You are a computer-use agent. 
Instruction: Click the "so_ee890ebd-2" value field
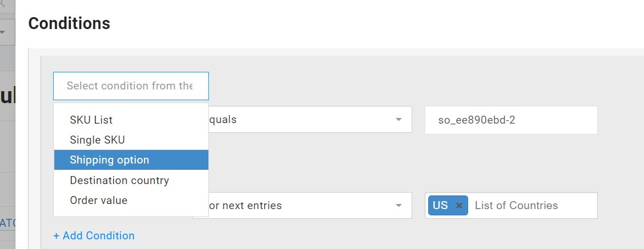[510, 120]
